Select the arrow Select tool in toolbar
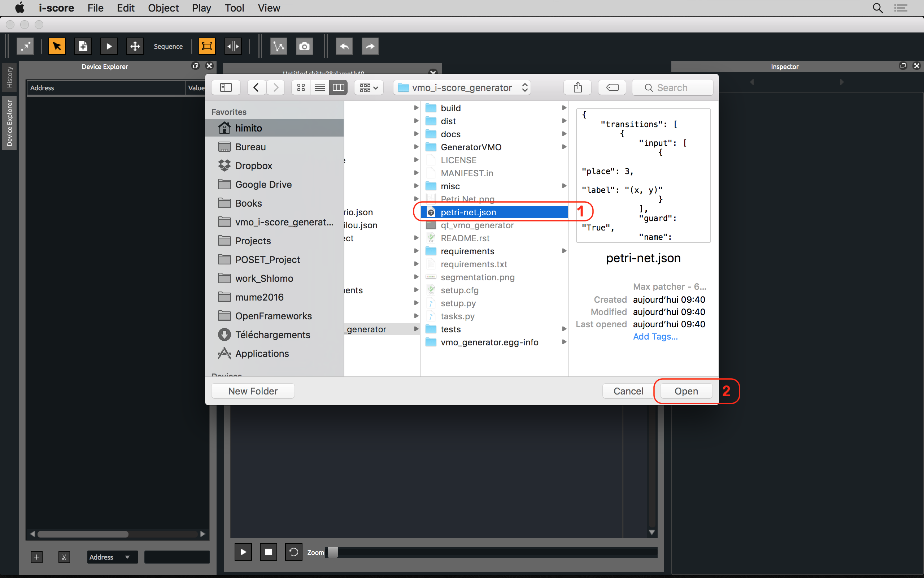The image size is (924, 578). point(57,46)
